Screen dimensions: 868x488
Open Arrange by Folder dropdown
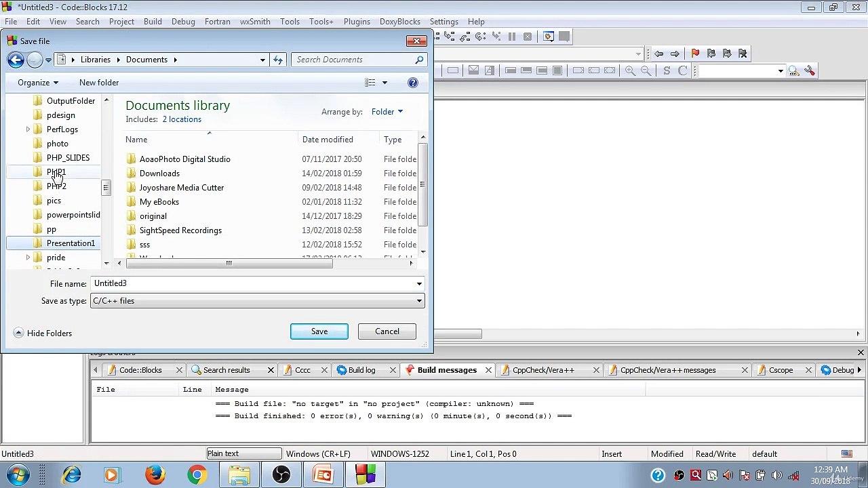tap(387, 112)
